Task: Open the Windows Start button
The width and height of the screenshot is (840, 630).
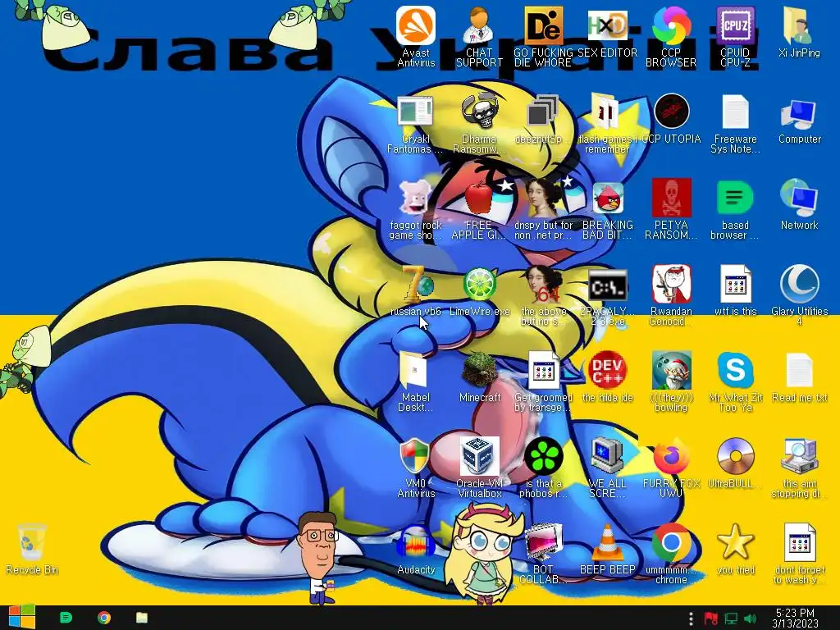Action: coord(21,618)
